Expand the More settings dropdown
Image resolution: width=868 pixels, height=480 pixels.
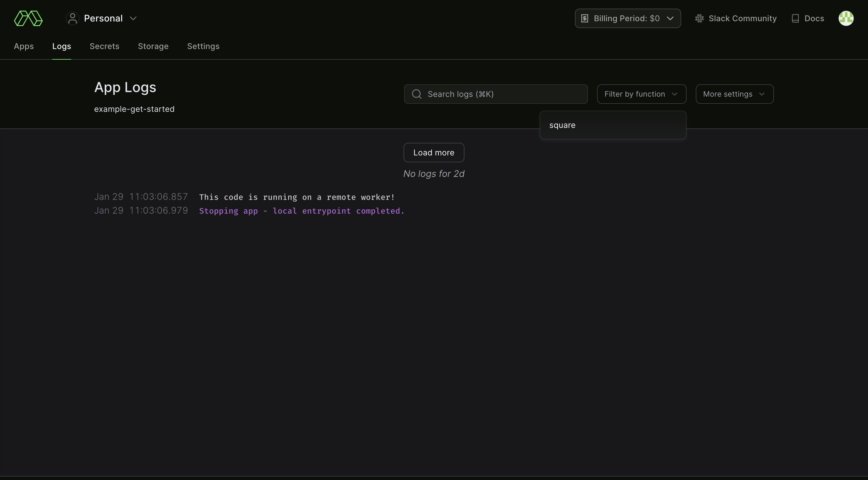click(735, 94)
